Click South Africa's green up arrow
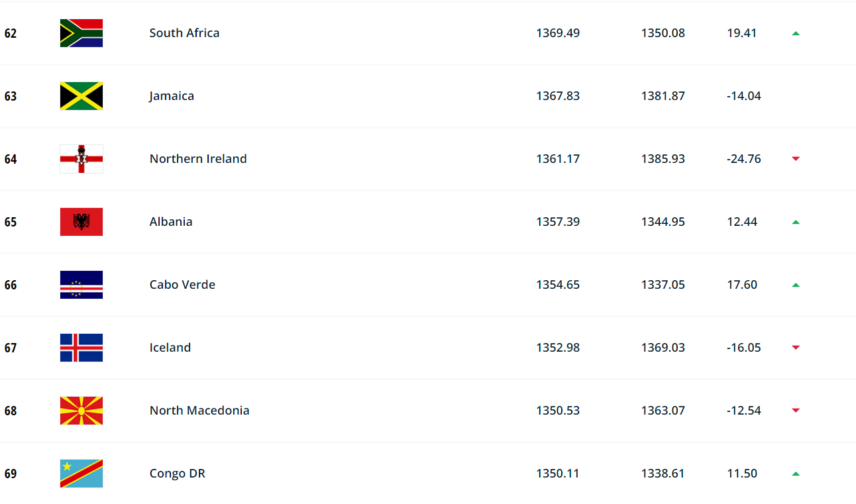Image resolution: width=856 pixels, height=504 pixels. [796, 33]
